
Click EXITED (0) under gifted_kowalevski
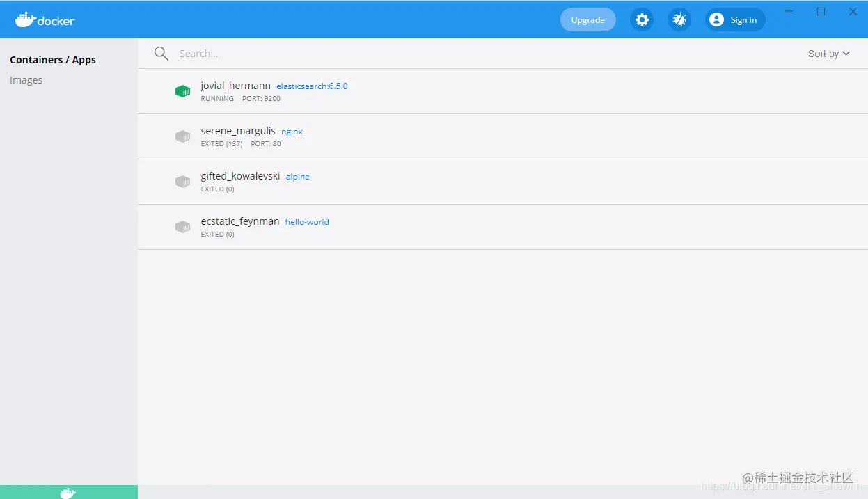click(x=217, y=189)
